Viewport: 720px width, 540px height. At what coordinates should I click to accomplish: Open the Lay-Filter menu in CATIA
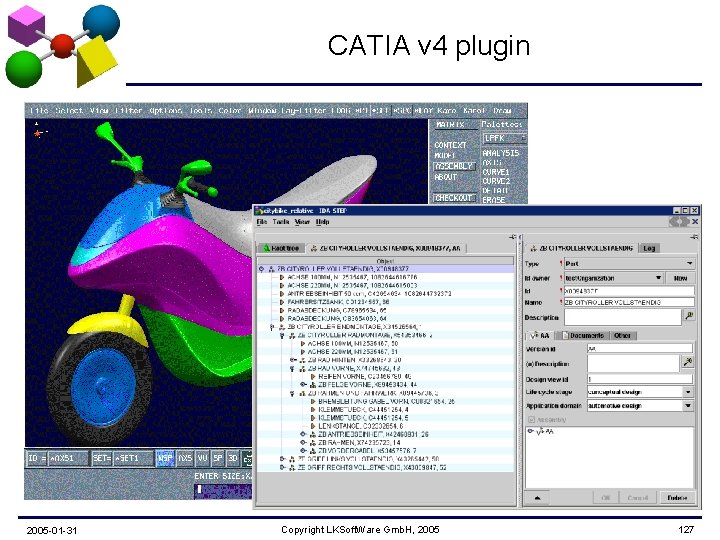click(x=303, y=111)
